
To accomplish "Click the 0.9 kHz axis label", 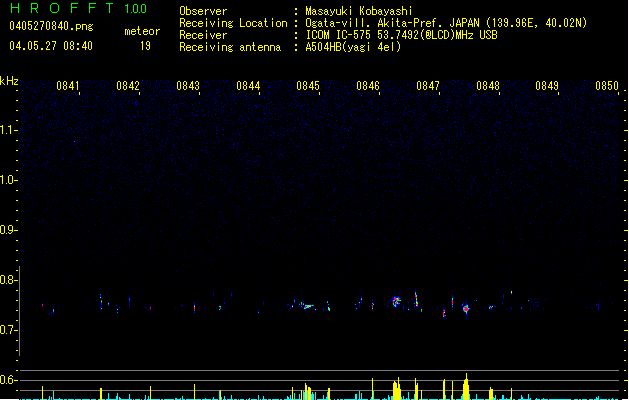I will (x=8, y=230).
